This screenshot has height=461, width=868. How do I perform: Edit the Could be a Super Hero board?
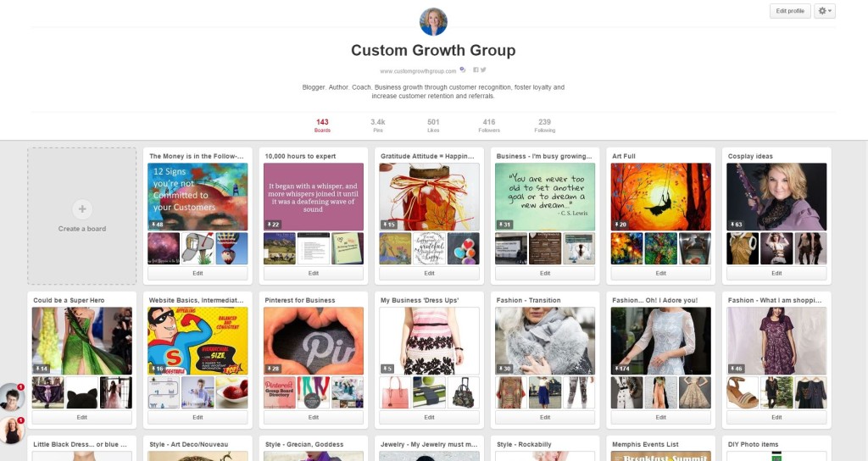click(x=82, y=417)
